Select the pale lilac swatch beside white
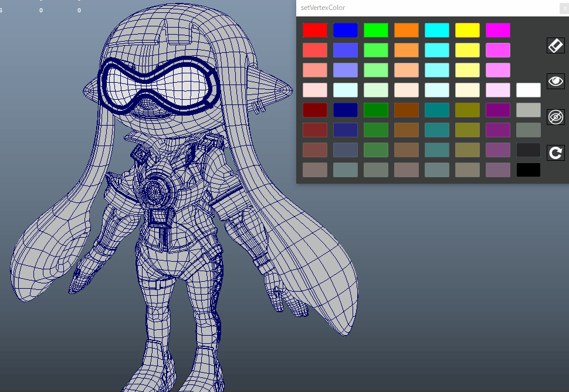Screen dimensions: 569x392 point(498,90)
